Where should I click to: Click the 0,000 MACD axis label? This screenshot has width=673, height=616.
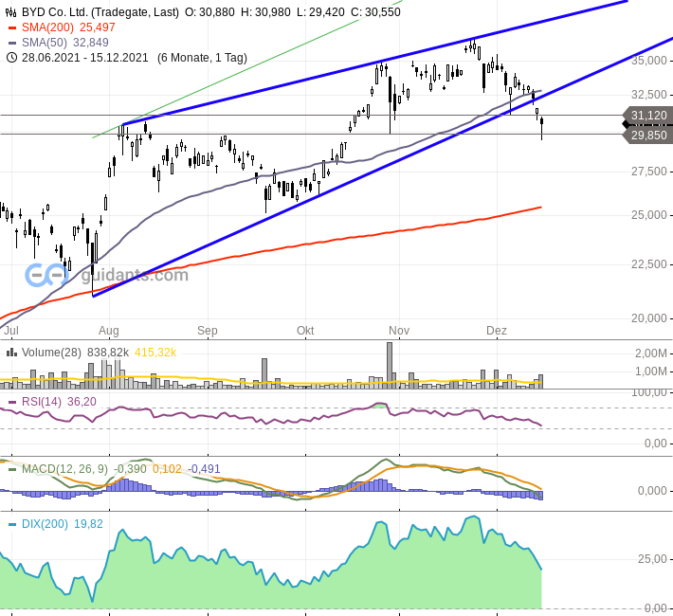tap(652, 491)
